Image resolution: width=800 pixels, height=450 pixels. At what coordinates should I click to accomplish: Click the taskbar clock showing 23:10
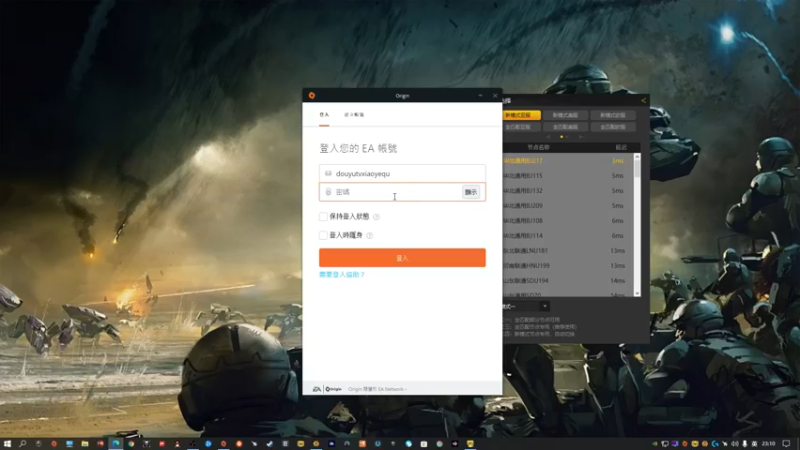(x=768, y=443)
